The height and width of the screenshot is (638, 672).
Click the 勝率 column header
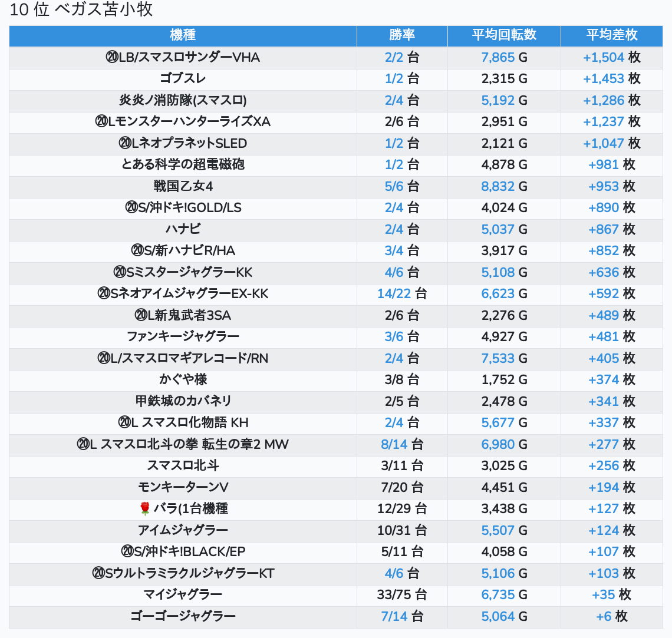(x=402, y=35)
